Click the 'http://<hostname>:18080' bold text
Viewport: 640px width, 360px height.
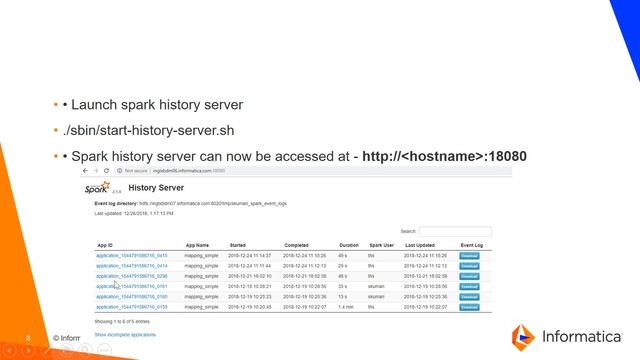click(444, 156)
